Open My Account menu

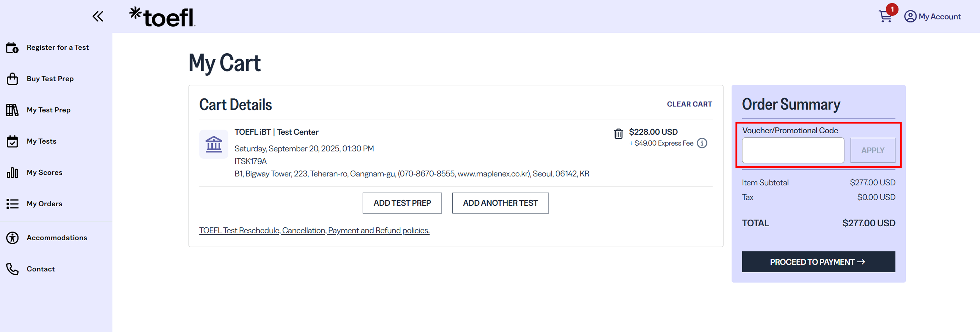tap(932, 17)
